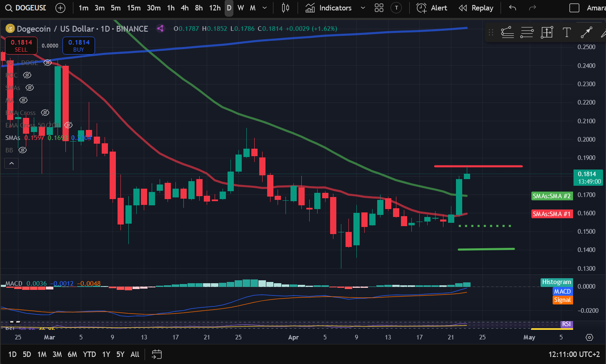606x364 pixels.
Task: Click the layout square icon beside Amara
Action: (x=574, y=8)
